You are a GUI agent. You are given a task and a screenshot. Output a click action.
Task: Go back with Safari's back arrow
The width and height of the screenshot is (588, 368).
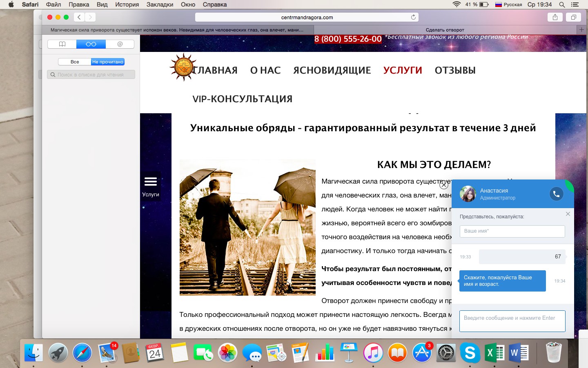(79, 17)
